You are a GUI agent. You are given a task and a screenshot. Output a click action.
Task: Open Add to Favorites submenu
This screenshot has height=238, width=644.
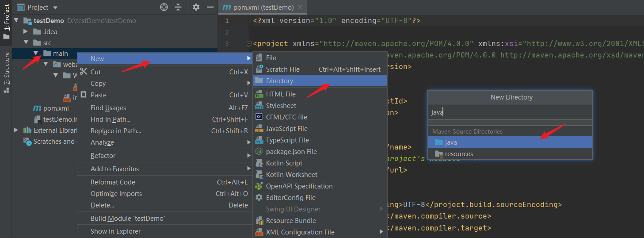(165, 169)
